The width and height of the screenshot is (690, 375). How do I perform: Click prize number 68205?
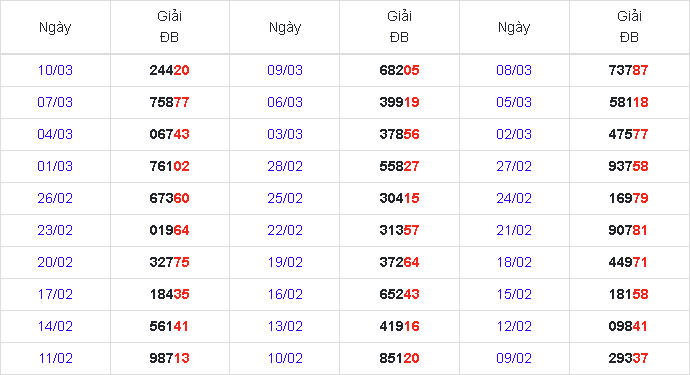(399, 70)
